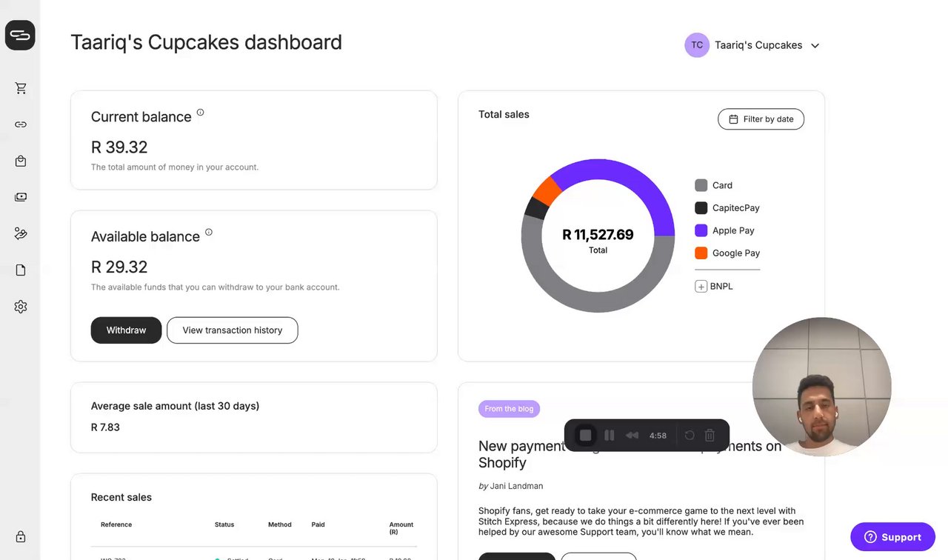Viewport: 948px width, 560px height.
Task: Click the info icon beside Available balance
Action: point(209,233)
